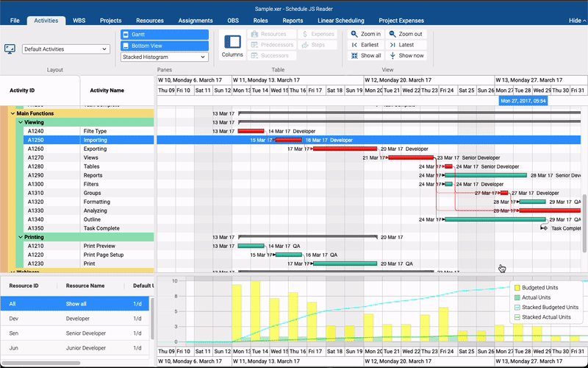Open the Linear Scheduling tab
The height and width of the screenshot is (368, 588).
pyautogui.click(x=340, y=21)
